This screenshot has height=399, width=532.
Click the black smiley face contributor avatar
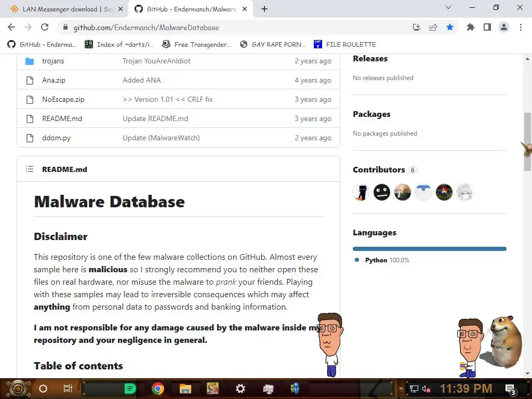coord(382,192)
